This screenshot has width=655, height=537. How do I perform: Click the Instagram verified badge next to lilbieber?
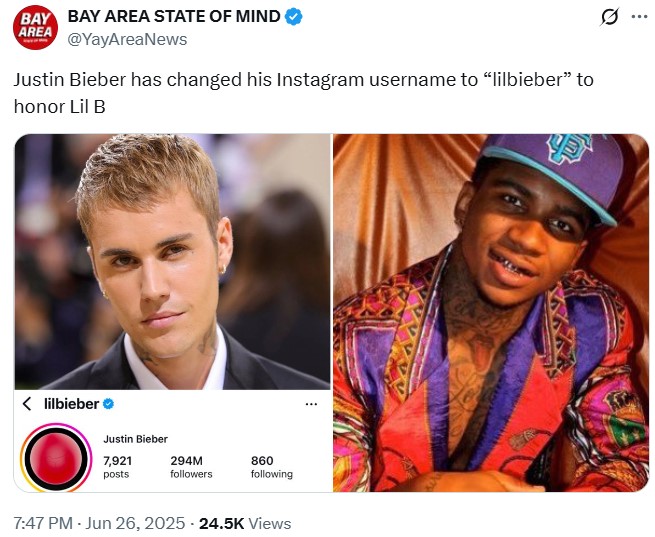pos(108,404)
